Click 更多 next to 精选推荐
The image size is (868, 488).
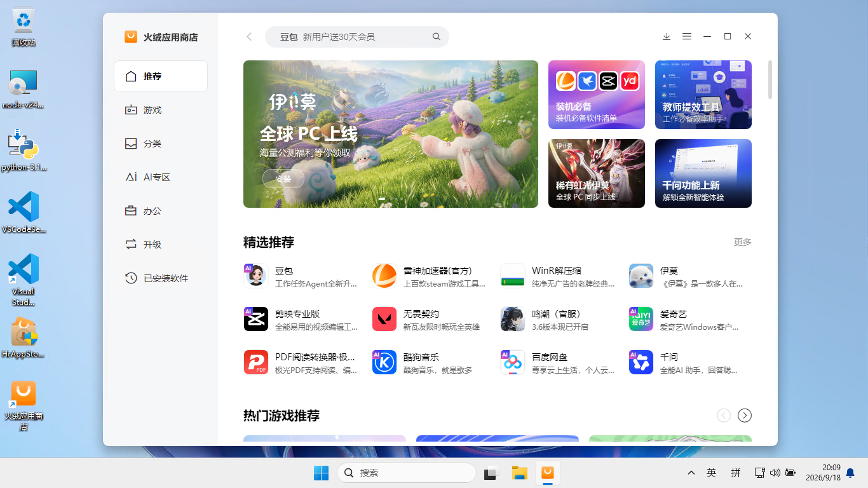click(x=743, y=242)
